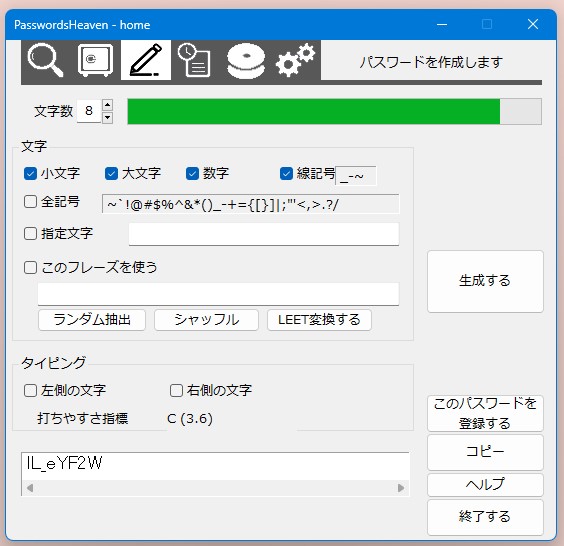This screenshot has height=546, width=564.
Task: Open the safe vault tab
Action: tap(95, 60)
